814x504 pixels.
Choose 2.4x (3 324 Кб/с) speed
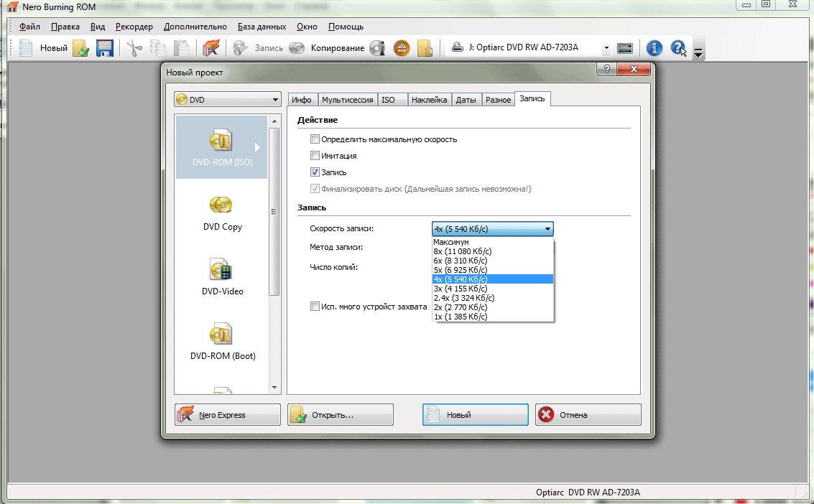(x=493, y=298)
